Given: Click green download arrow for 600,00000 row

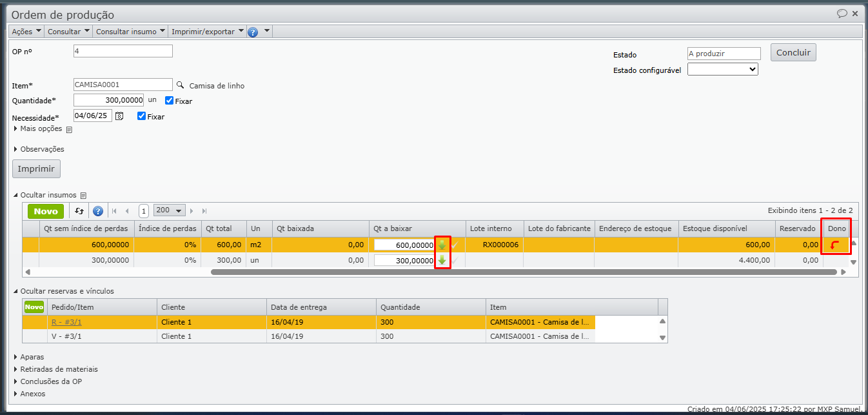Looking at the screenshot, I should 442,245.
